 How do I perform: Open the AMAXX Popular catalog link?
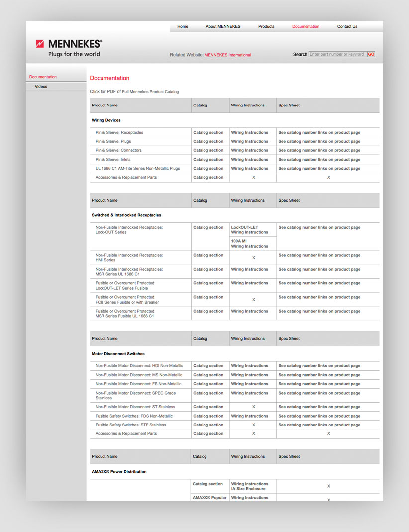209,498
